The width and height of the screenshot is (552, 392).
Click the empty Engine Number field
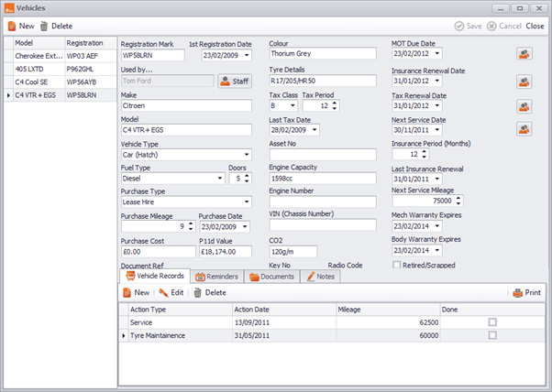coord(323,201)
